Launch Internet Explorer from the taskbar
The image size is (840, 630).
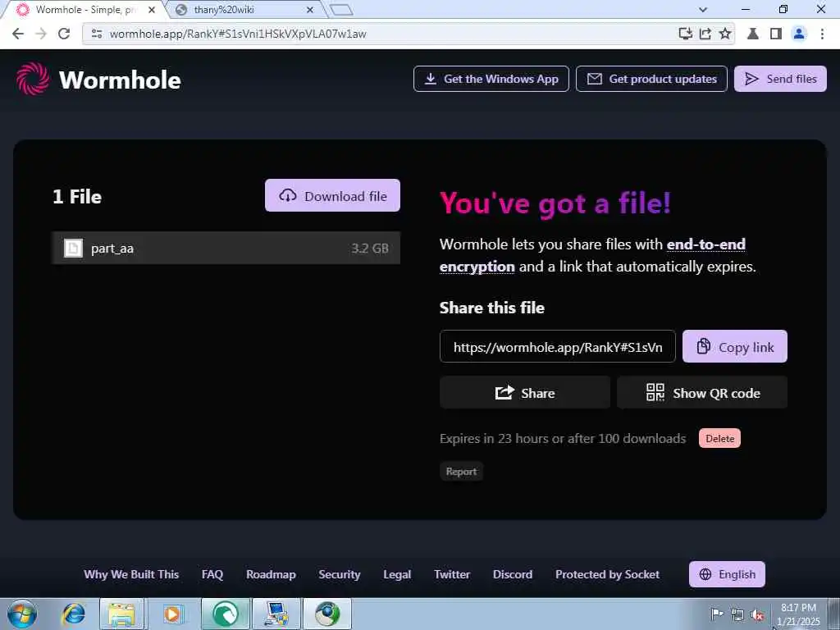[x=73, y=614]
